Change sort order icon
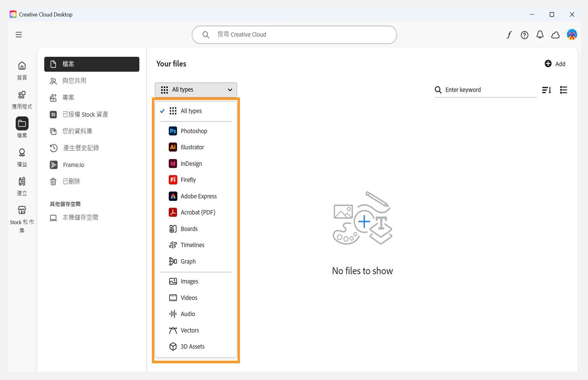The image size is (588, 380). click(x=546, y=90)
